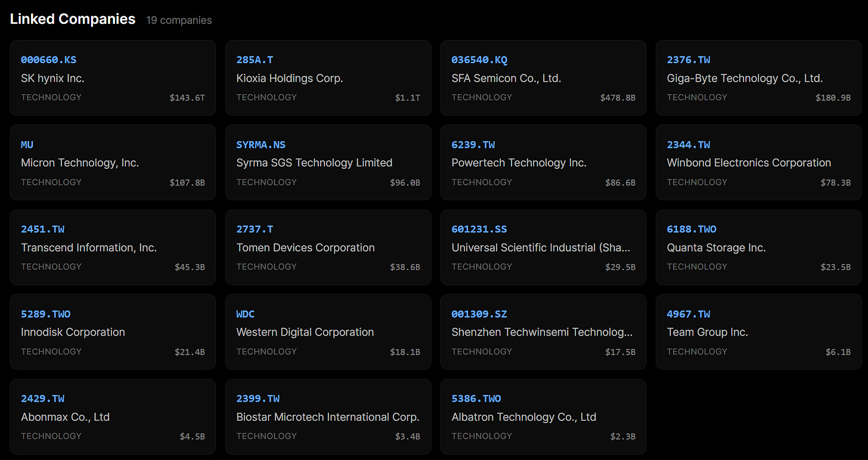The height and width of the screenshot is (460, 868).
Task: Click the $1.1T market cap value
Action: click(x=408, y=98)
